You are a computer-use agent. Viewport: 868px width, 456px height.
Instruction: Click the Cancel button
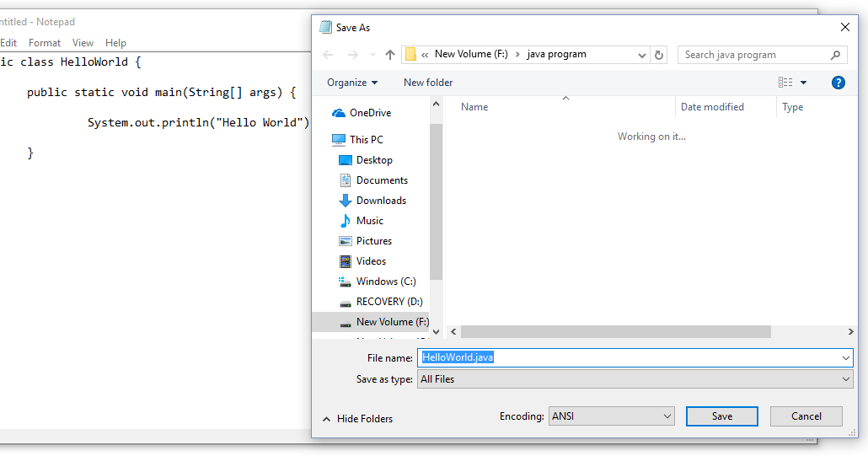(x=806, y=416)
